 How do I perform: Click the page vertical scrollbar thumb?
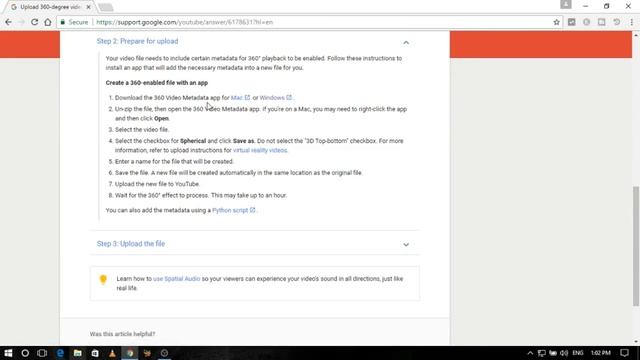click(x=636, y=246)
